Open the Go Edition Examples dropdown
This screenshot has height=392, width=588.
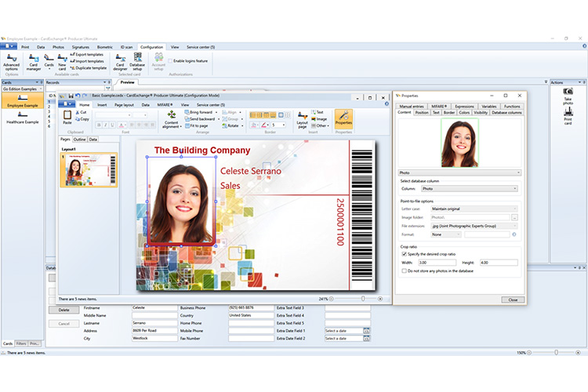[x=23, y=89]
